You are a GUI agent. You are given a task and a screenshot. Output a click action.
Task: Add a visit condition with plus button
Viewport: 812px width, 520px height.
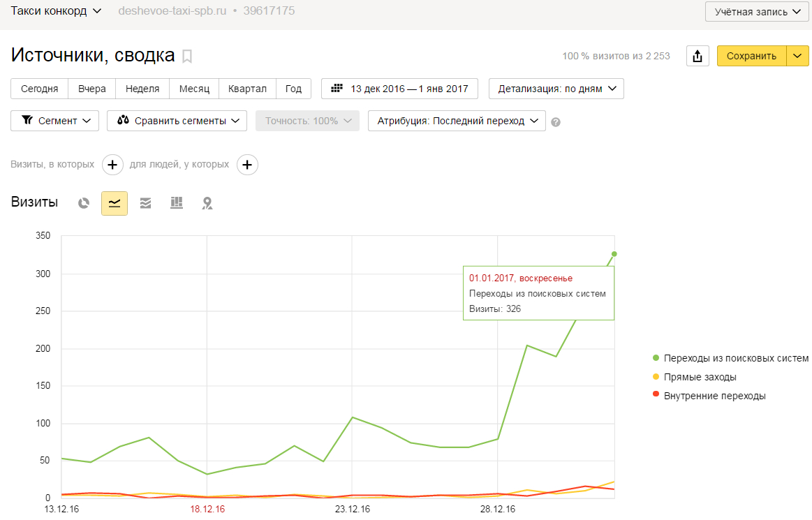(113, 165)
